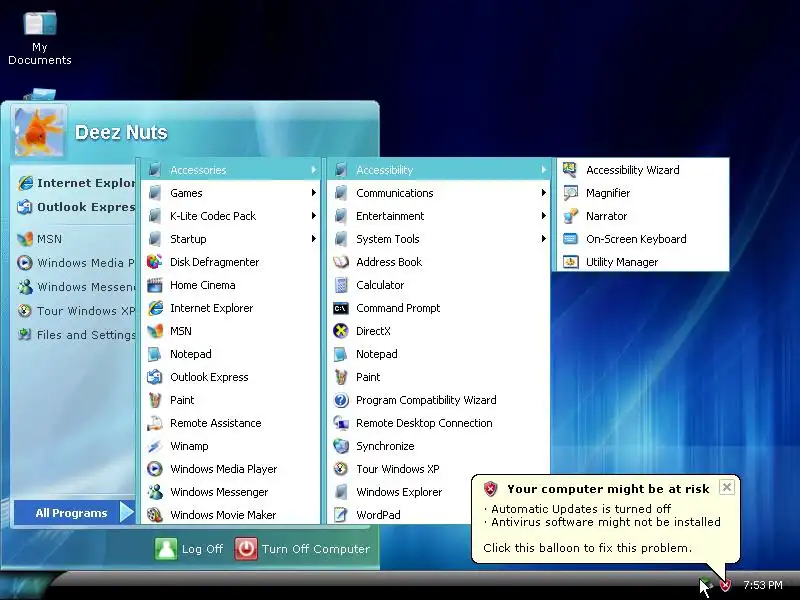
Task: Click the Accessibility submenu arrow
Action: click(x=543, y=170)
